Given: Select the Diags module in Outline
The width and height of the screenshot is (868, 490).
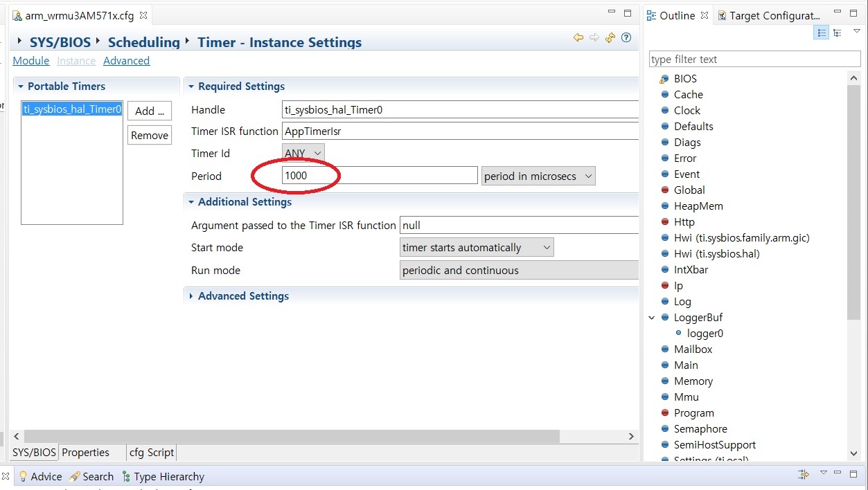Looking at the screenshot, I should [x=687, y=143].
